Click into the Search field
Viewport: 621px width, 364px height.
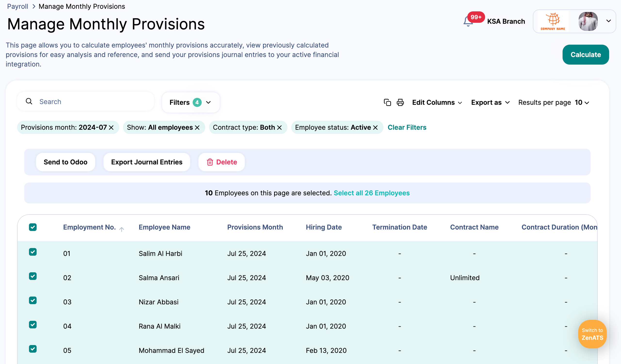pyautogui.click(x=94, y=101)
